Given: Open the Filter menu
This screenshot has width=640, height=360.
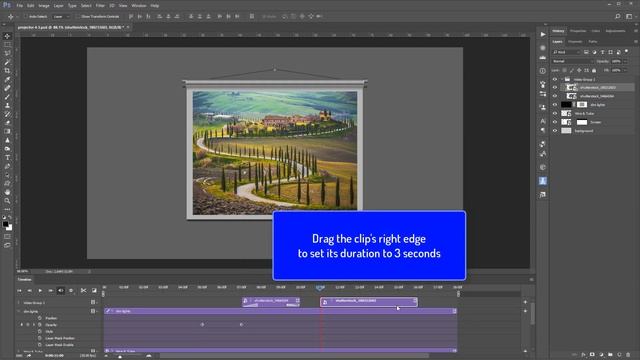Looking at the screenshot, I should tap(100, 6).
